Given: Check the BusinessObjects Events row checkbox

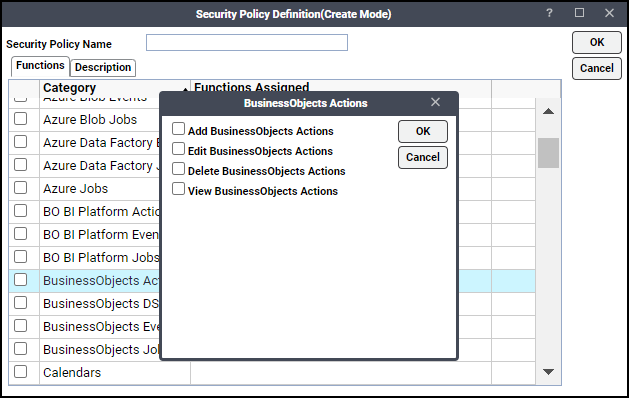Looking at the screenshot, I should (20, 326).
